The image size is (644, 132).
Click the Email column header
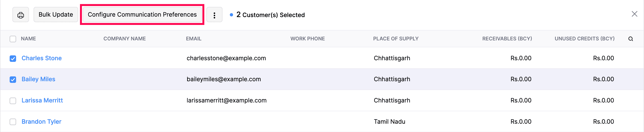click(194, 39)
